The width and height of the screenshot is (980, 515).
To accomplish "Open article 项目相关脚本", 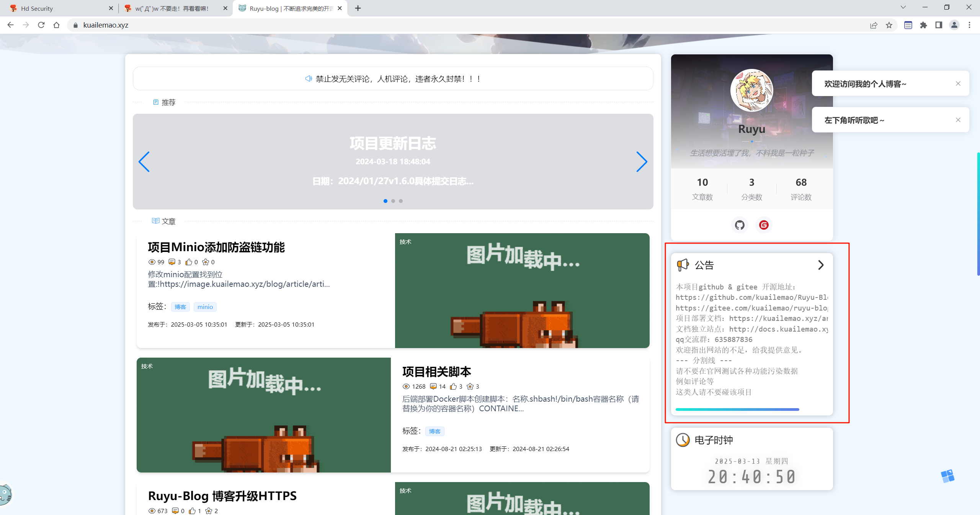I will (x=436, y=372).
